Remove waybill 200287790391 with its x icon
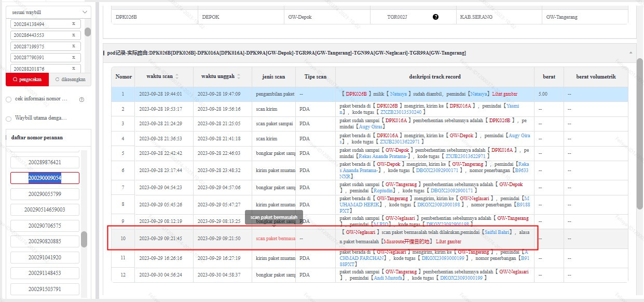Image resolution: width=644 pixels, height=302 pixels. (x=73, y=57)
